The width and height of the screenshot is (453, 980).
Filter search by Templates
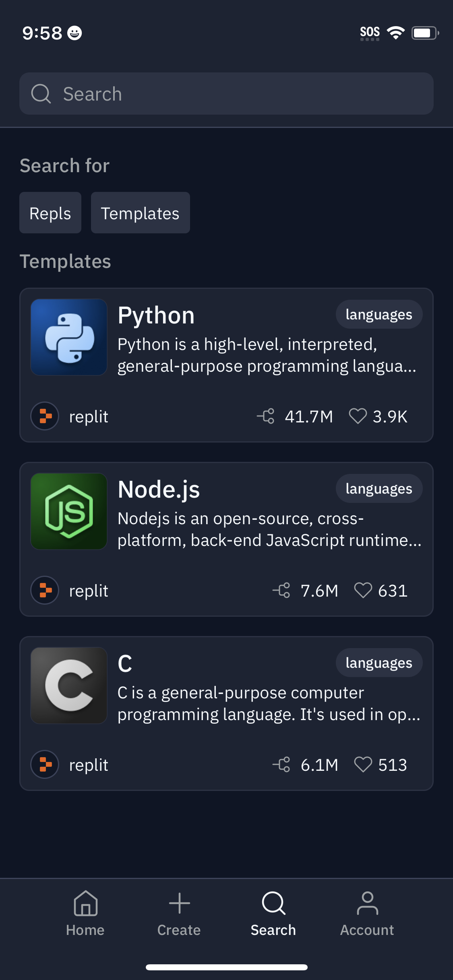(140, 213)
